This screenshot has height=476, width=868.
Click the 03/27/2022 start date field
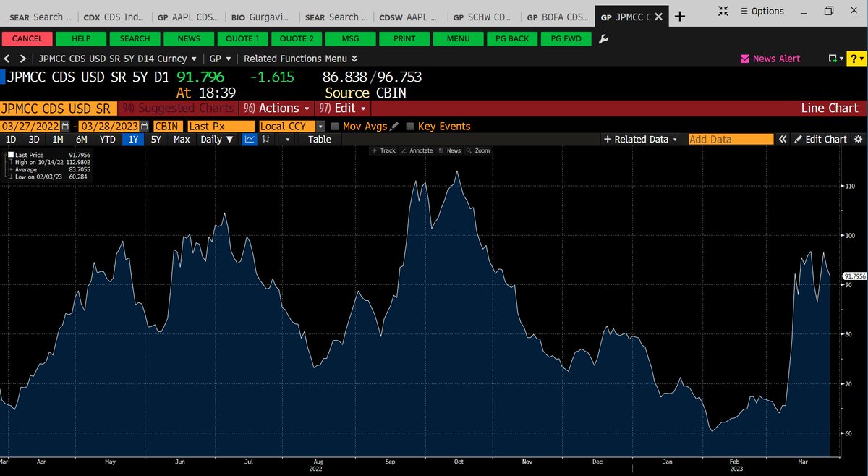click(29, 125)
